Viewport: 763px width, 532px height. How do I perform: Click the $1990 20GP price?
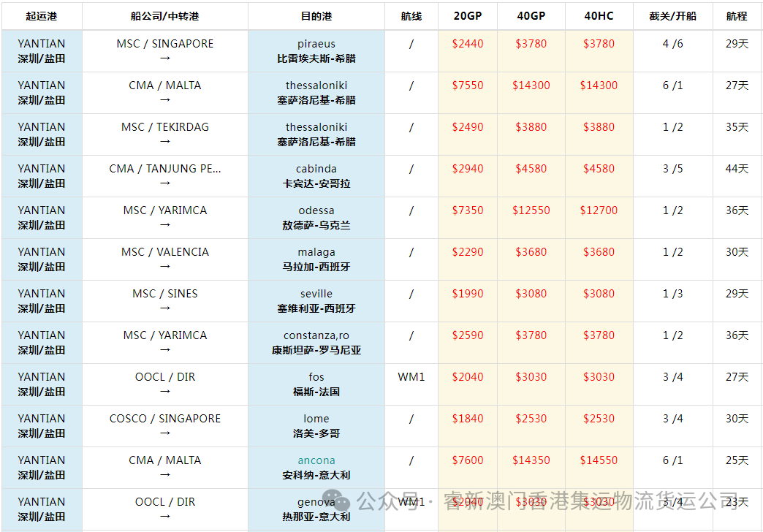pos(468,294)
